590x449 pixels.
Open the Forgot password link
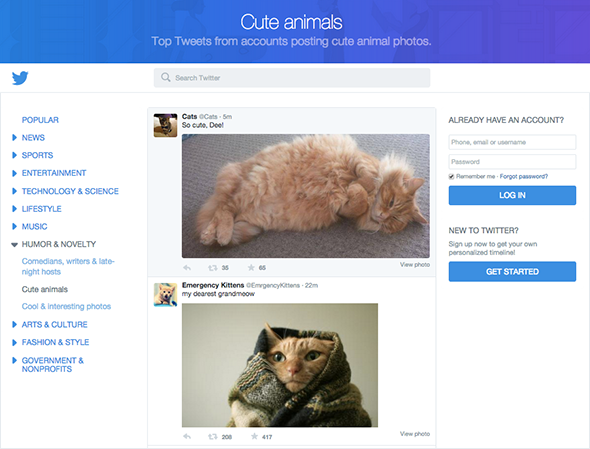tap(524, 177)
